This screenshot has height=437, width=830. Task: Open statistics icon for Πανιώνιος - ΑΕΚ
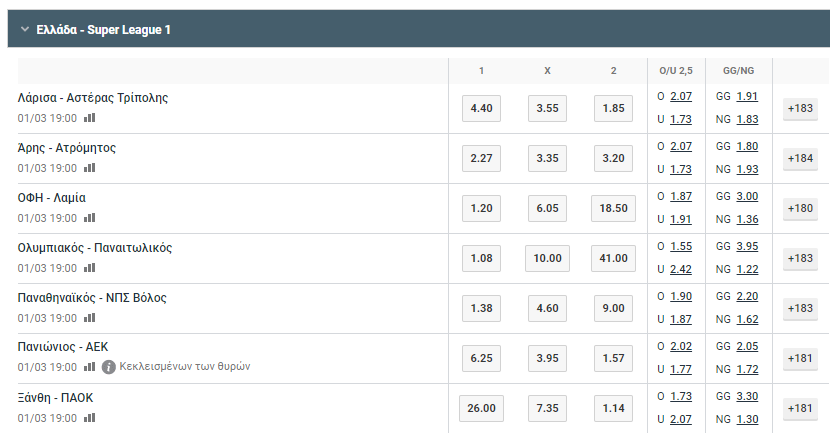click(89, 367)
